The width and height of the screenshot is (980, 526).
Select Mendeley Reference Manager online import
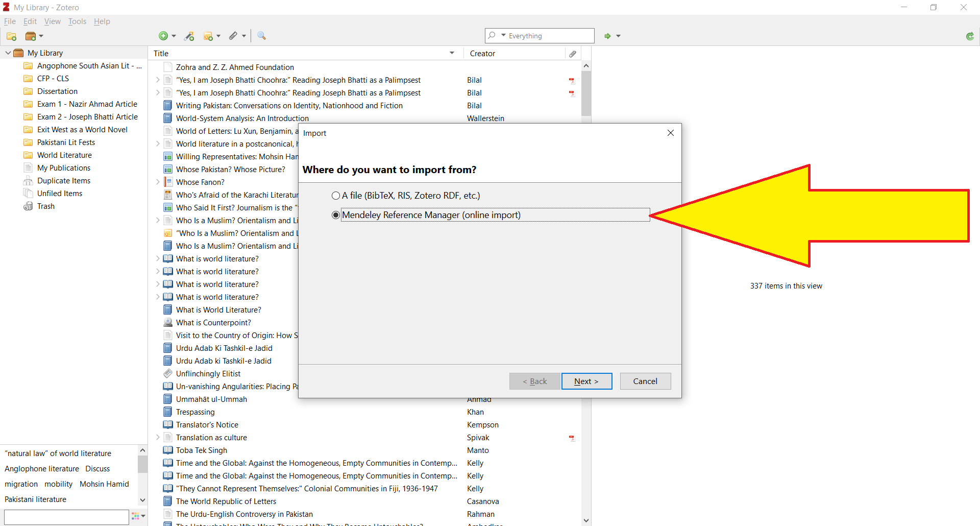[335, 214]
